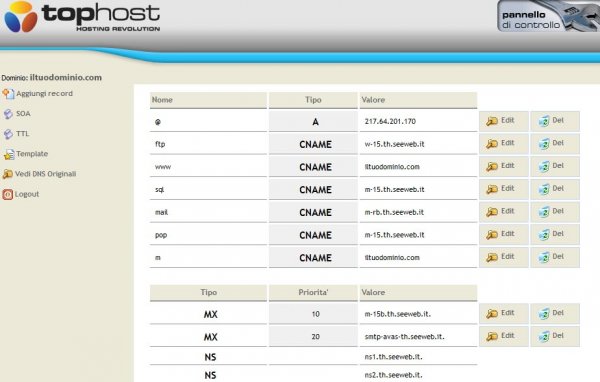Edit the mail CNAME record
Viewport: 600px width, 382px height.
pos(504,211)
